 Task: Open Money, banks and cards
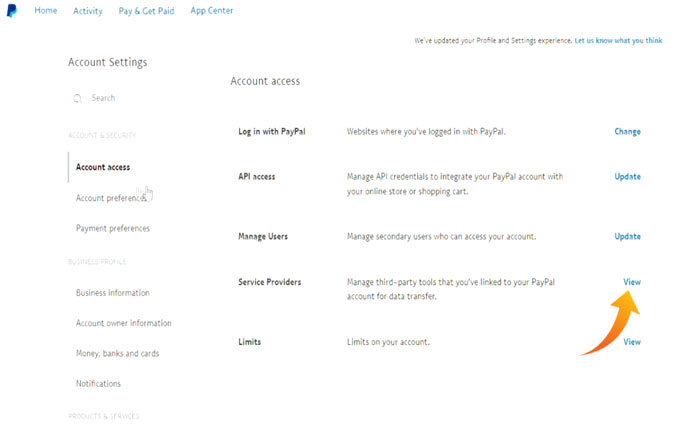[x=117, y=353]
